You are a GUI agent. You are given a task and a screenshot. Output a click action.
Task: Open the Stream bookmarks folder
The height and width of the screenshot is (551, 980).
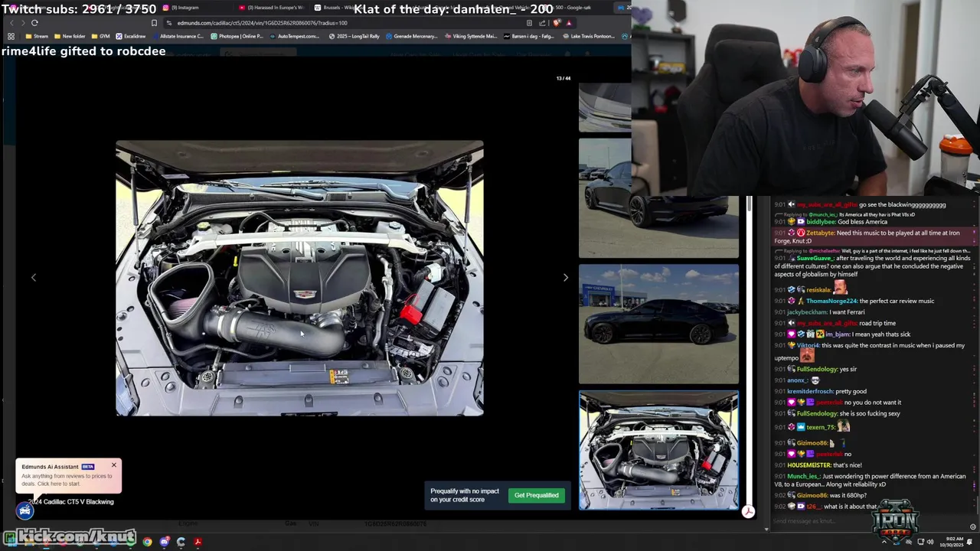[x=37, y=36]
